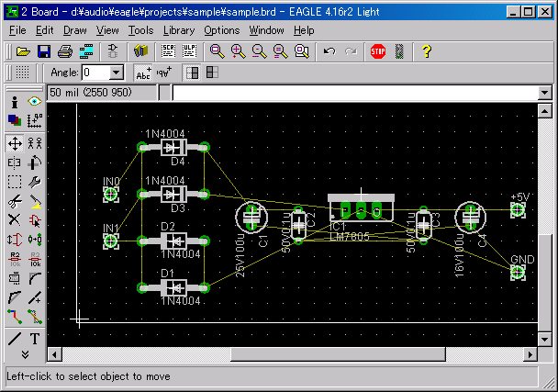Click the redraw magnifier icon

[281, 51]
